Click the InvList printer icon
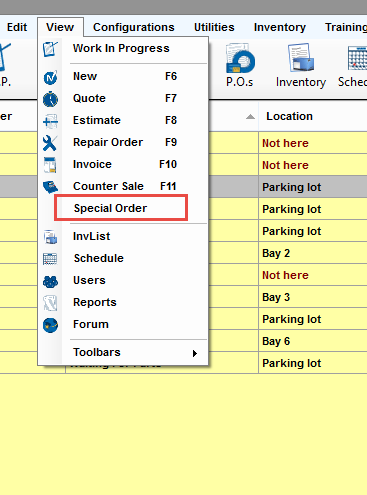This screenshot has height=495, width=367. (x=50, y=237)
